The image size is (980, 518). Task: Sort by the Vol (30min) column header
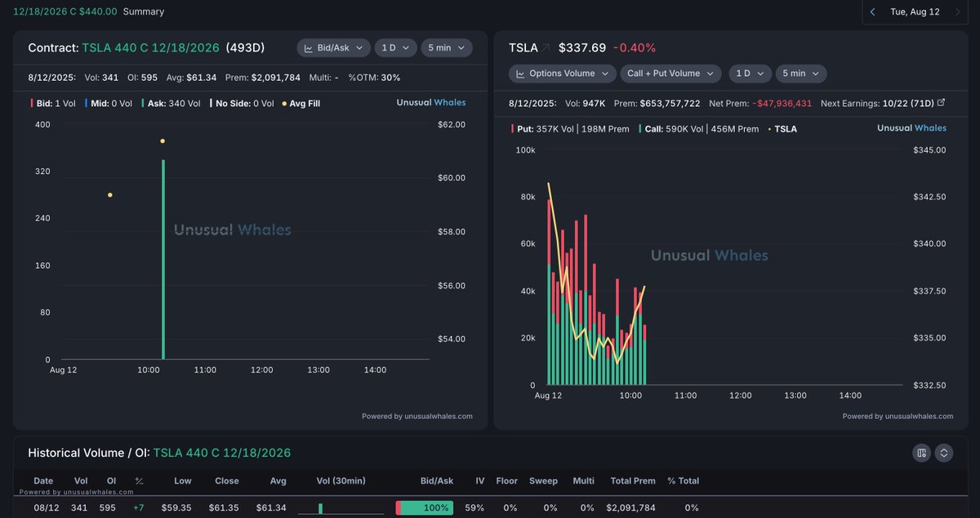point(341,481)
